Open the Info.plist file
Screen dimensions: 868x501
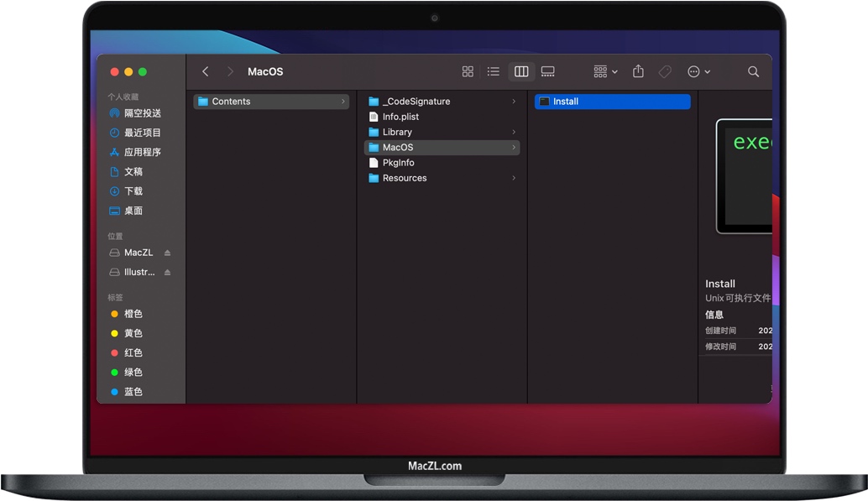pyautogui.click(x=401, y=117)
